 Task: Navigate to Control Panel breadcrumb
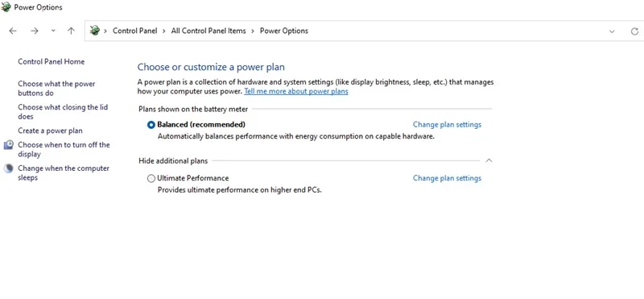pos(134,31)
